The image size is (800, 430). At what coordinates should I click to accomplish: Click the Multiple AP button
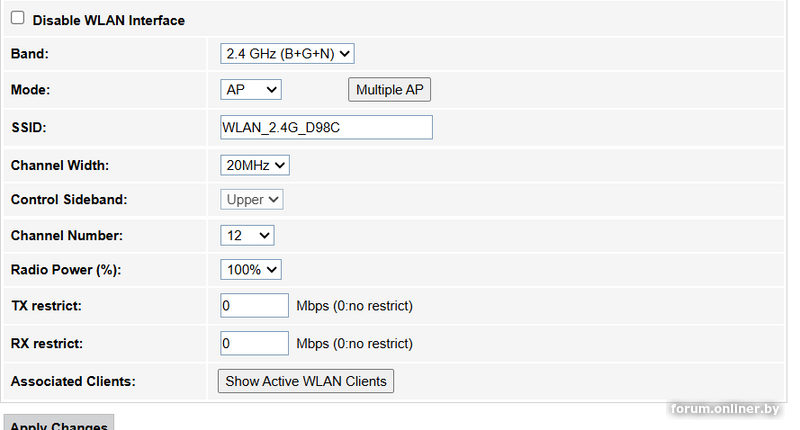(389, 90)
